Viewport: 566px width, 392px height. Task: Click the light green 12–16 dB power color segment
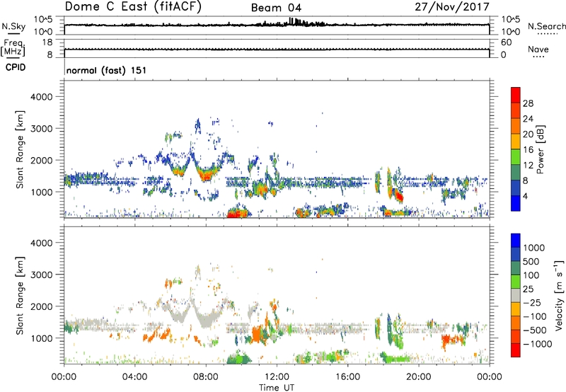pos(516,156)
